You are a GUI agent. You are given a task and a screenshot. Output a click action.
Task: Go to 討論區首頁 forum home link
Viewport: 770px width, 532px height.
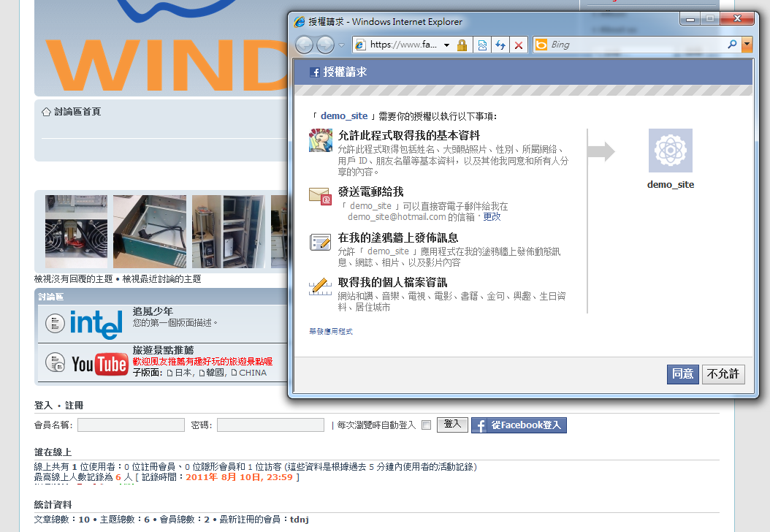coord(77,112)
